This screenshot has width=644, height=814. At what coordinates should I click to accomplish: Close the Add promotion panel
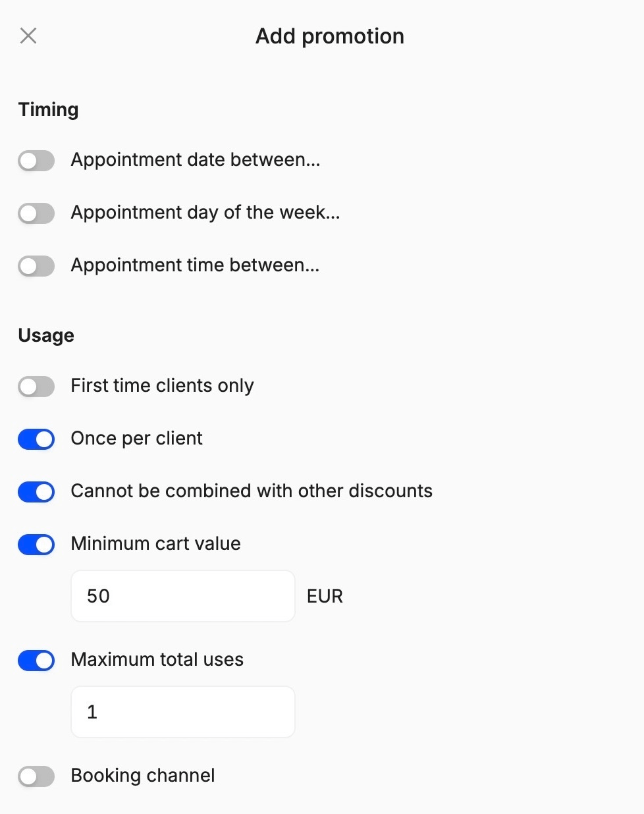tap(28, 36)
